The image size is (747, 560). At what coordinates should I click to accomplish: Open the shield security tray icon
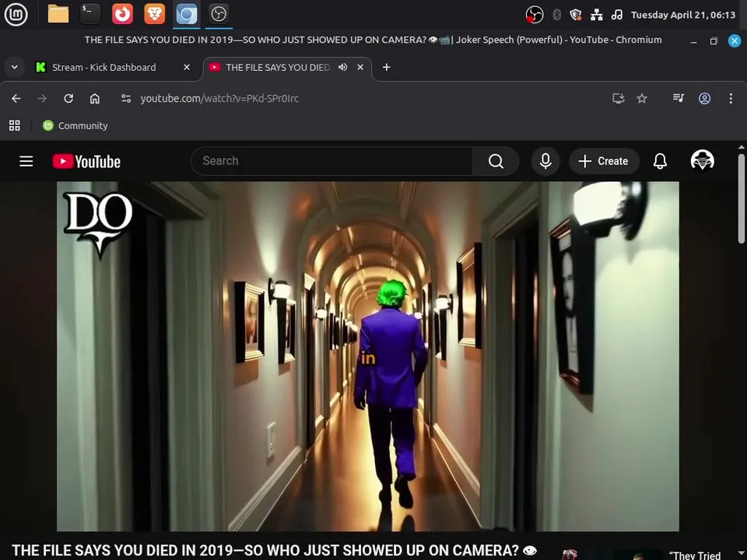[576, 15]
